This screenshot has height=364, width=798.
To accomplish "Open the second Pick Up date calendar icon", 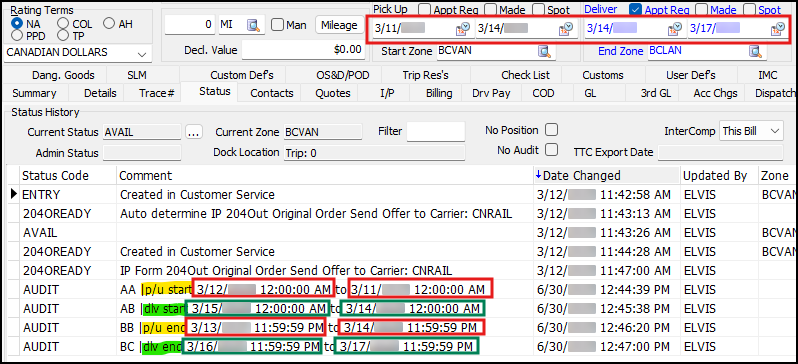I will pos(566,29).
